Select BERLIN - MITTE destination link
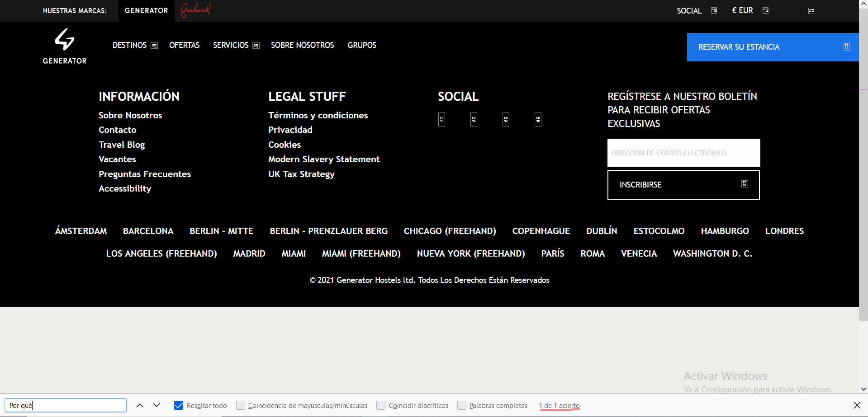Screen dimensions: 868x417 tap(222, 231)
